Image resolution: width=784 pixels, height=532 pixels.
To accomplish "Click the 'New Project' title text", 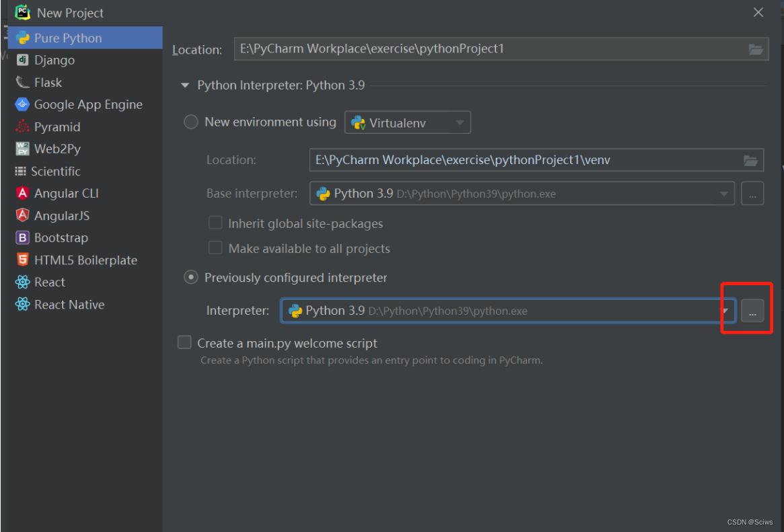I will tap(70, 13).
